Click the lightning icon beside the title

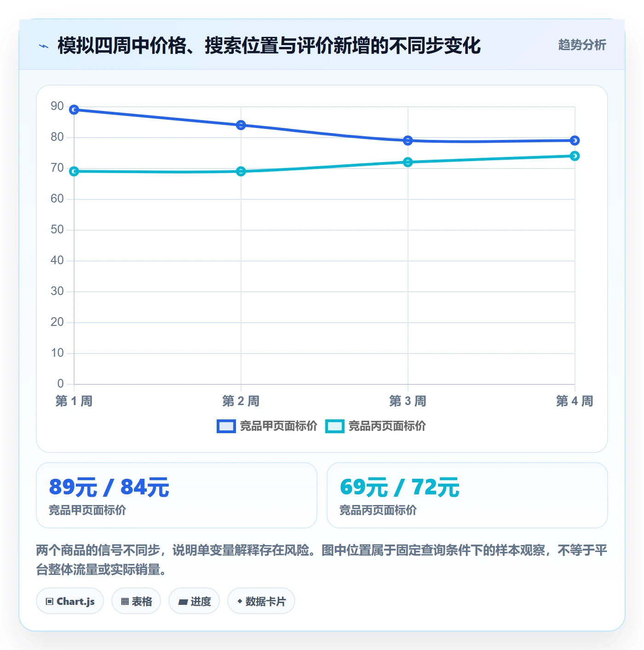click(44, 46)
